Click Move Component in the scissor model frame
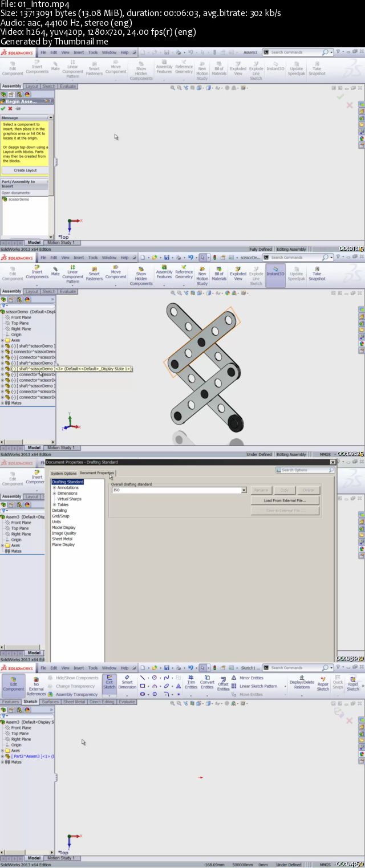 [116, 272]
